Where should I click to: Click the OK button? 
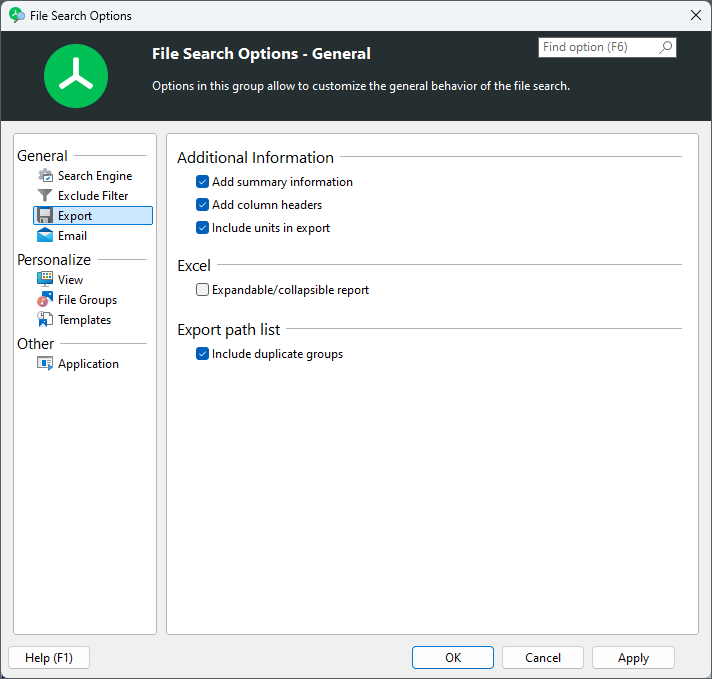[453, 658]
